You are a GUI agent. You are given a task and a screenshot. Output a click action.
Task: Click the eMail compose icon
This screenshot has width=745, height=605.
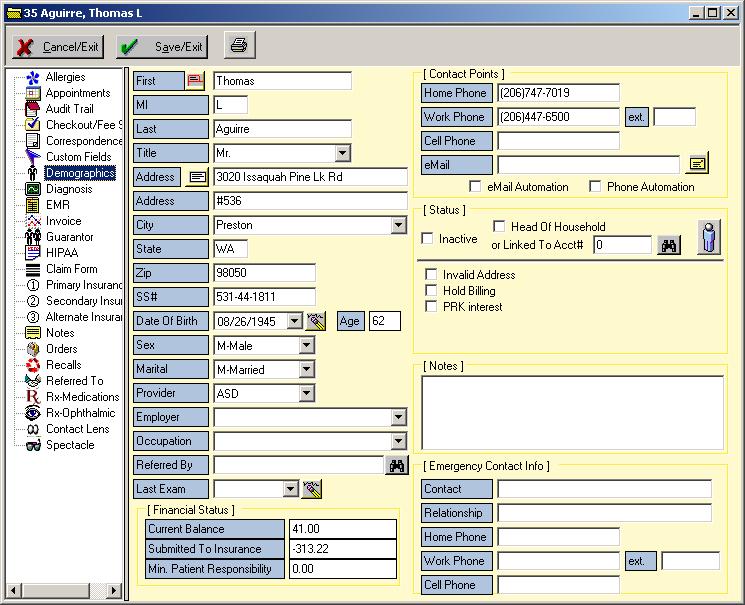tap(697, 164)
